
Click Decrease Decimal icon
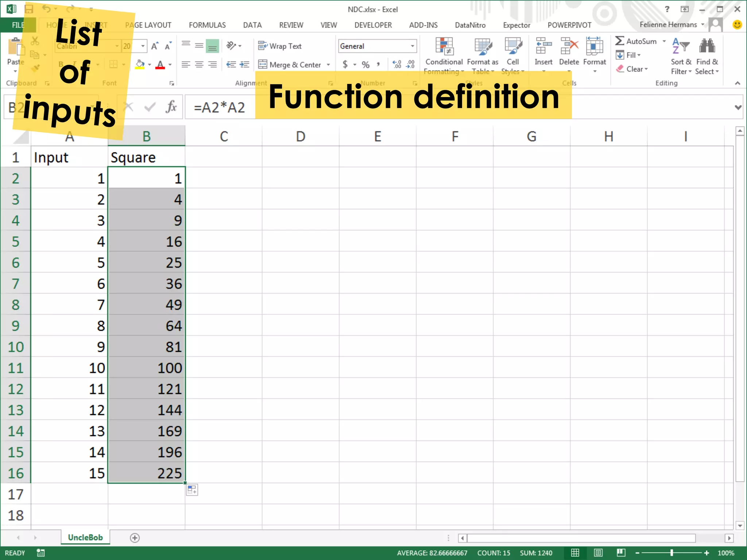[x=410, y=65]
